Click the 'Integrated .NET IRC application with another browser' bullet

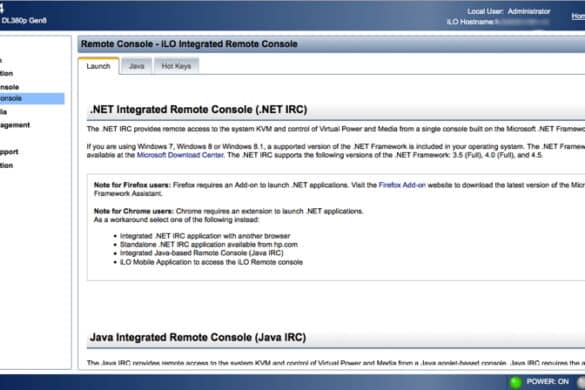coord(205,236)
